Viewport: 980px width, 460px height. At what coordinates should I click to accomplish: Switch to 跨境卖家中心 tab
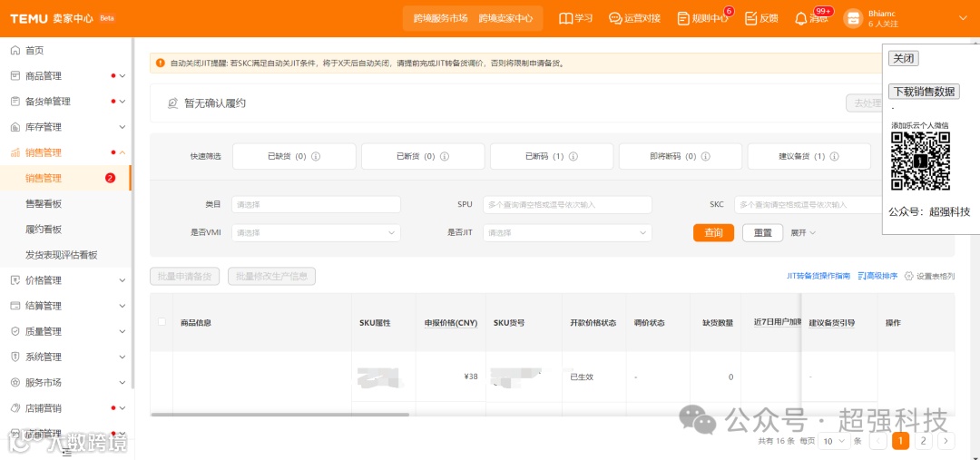pos(505,18)
